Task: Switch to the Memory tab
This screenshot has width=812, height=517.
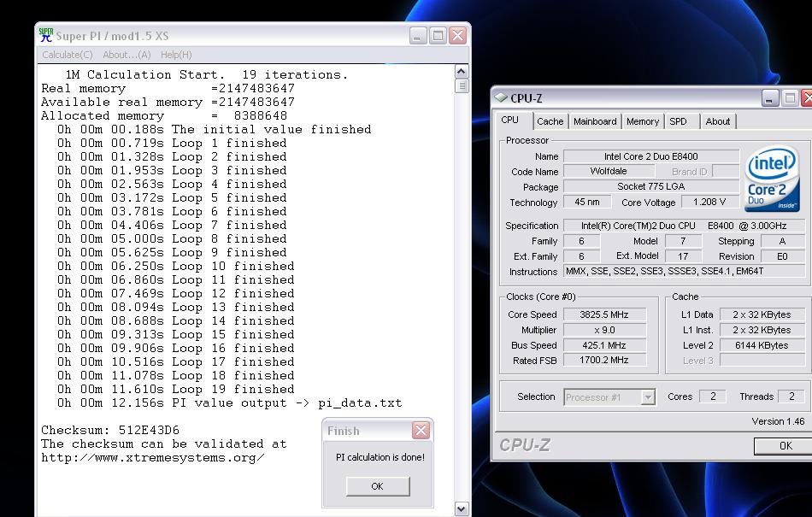Action: point(642,121)
